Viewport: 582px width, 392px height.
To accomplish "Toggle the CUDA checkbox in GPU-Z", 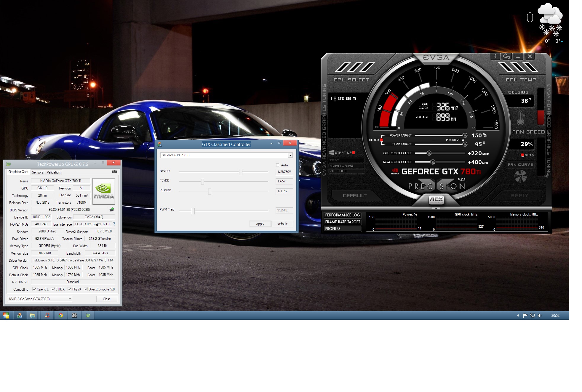I will pos(53,289).
